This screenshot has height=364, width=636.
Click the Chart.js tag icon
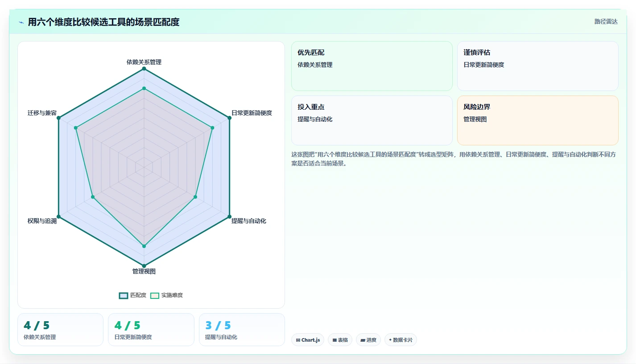click(298, 340)
